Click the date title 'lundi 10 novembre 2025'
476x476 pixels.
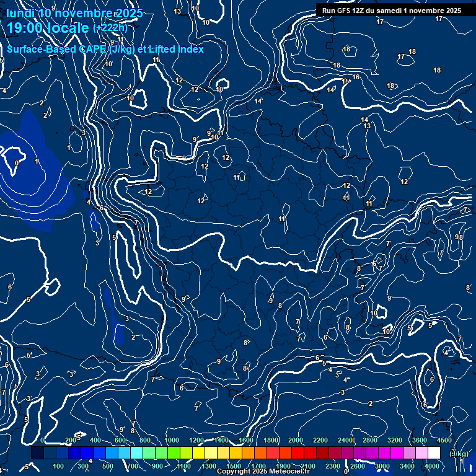tap(74, 13)
